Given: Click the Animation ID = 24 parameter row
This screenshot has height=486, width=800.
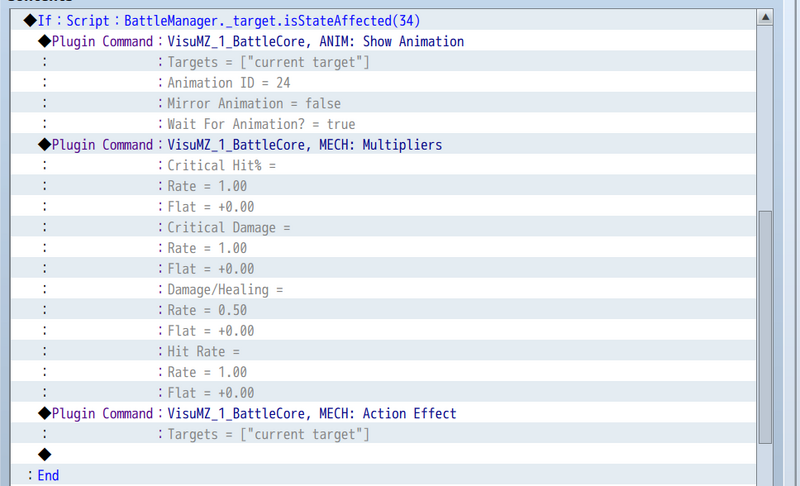Looking at the screenshot, I should (383, 83).
